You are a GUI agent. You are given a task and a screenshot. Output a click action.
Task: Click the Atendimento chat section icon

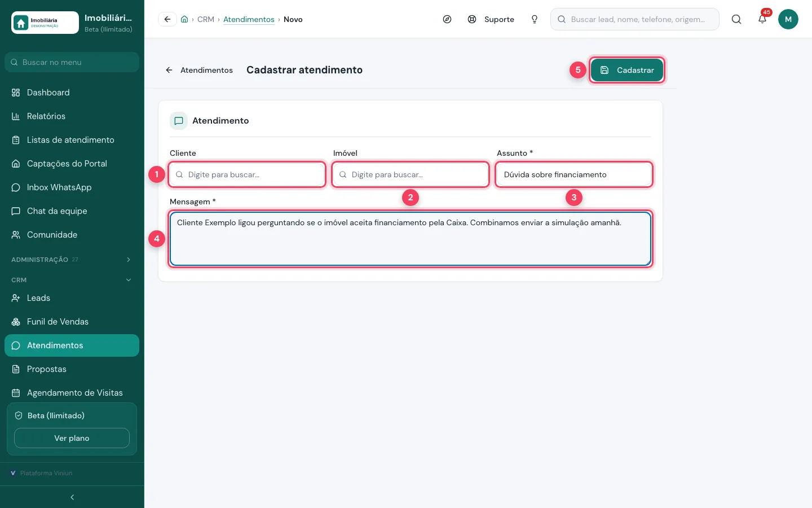[x=179, y=121]
